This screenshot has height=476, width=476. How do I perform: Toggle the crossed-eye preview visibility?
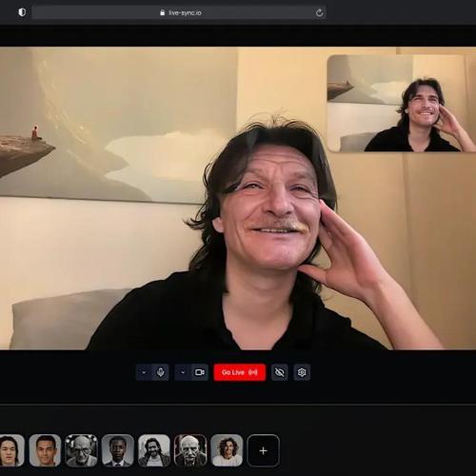click(280, 372)
